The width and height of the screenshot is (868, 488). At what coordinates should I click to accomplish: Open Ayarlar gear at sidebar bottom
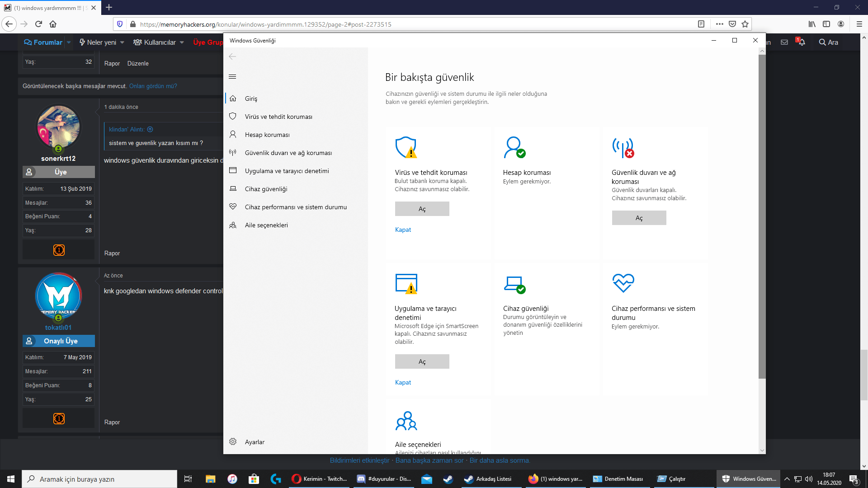click(296, 442)
